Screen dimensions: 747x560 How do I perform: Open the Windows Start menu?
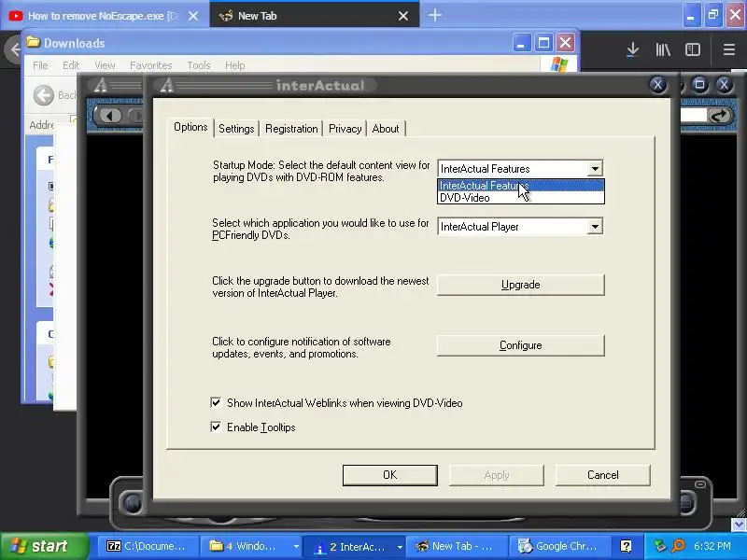pyautogui.click(x=44, y=546)
